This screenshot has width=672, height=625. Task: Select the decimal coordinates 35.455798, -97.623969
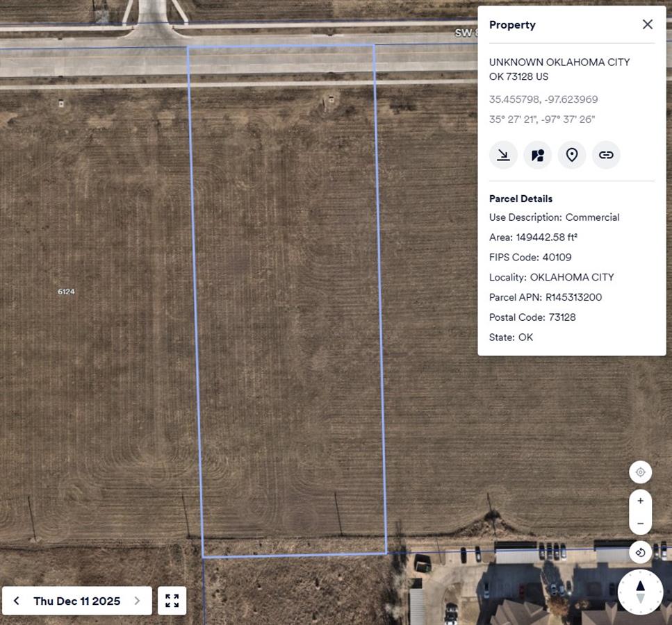coord(543,99)
